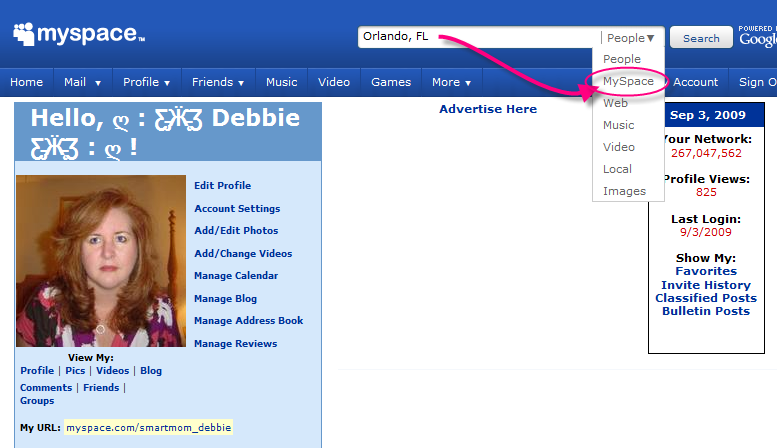Open the People search type dropdown
The height and width of the screenshot is (448, 777).
pos(630,38)
